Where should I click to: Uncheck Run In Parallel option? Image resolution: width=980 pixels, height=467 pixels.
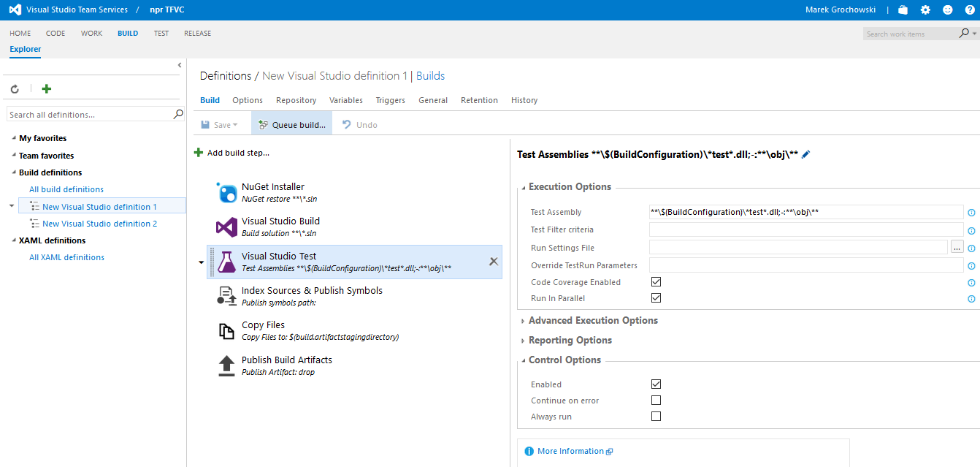pyautogui.click(x=656, y=298)
